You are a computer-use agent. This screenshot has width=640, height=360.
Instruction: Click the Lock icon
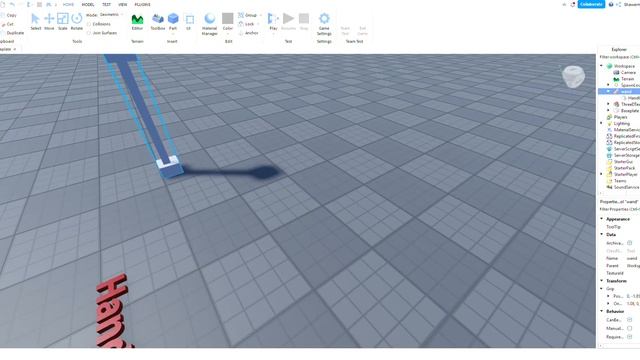point(241,24)
